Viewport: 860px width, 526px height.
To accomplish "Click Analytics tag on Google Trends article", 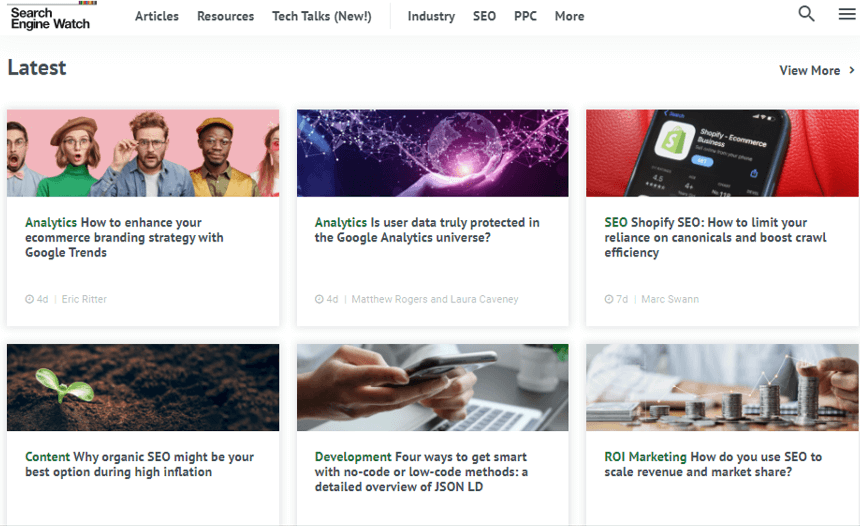I will 51,223.
